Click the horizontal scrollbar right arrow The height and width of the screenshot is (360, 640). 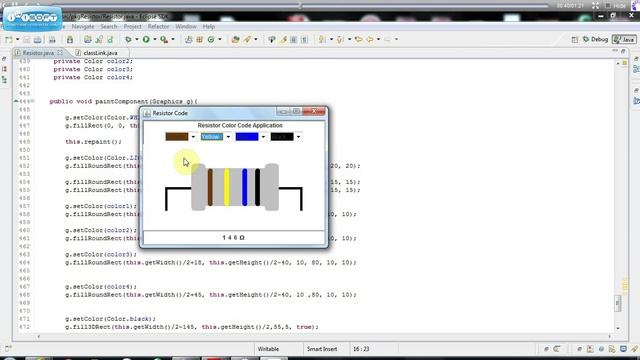click(x=609, y=337)
